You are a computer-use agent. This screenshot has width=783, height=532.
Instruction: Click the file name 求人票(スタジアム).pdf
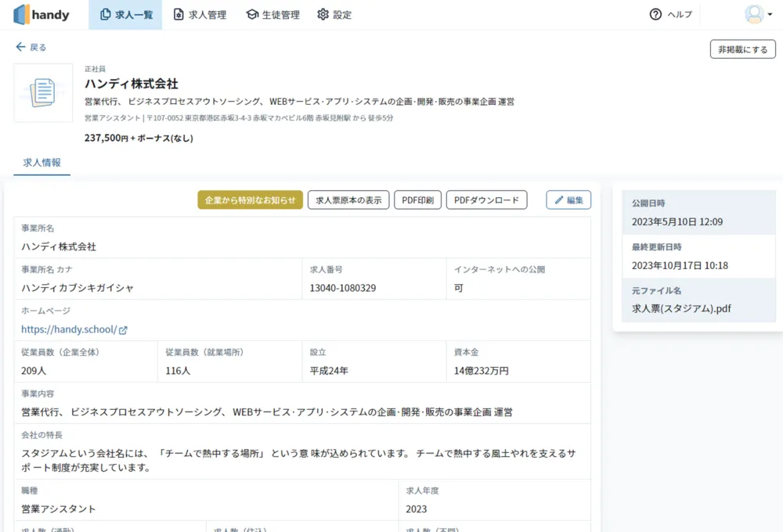click(x=681, y=308)
